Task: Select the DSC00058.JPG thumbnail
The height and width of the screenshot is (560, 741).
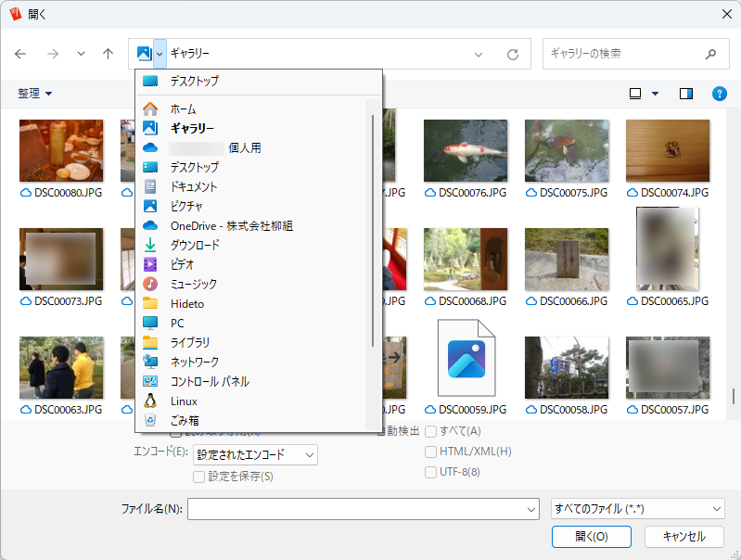Action: 567,368
